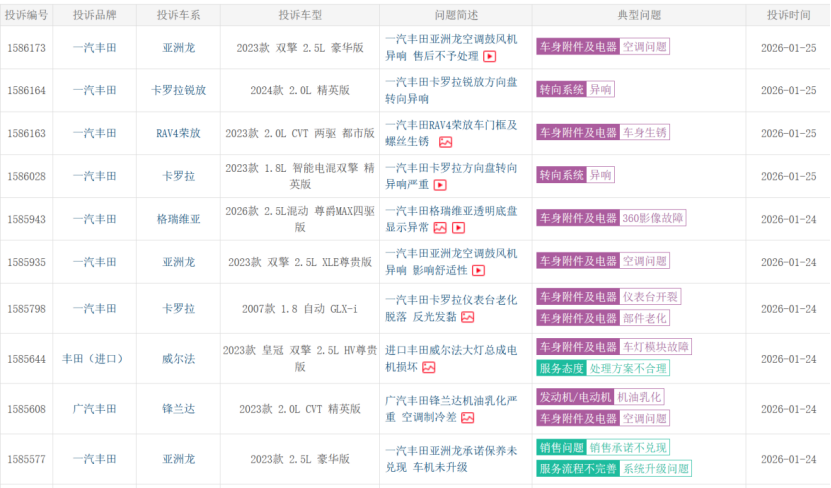The width and height of the screenshot is (831, 488).
Task: Click the 投诉时间 column header
Action: (x=789, y=15)
